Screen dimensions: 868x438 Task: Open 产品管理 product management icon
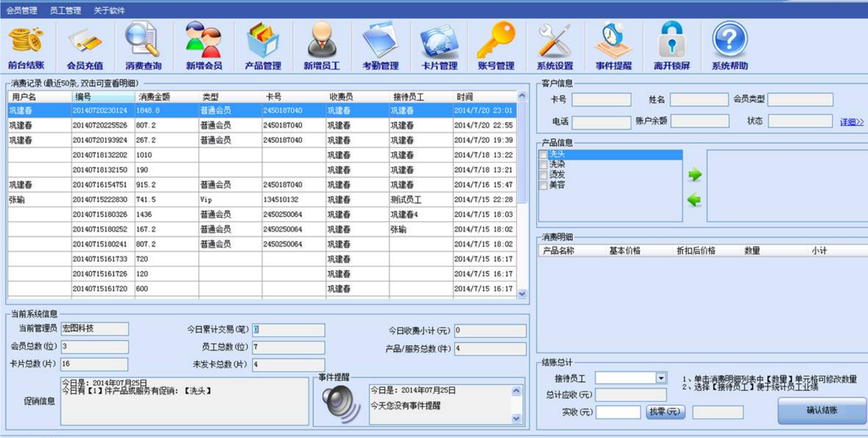262,46
